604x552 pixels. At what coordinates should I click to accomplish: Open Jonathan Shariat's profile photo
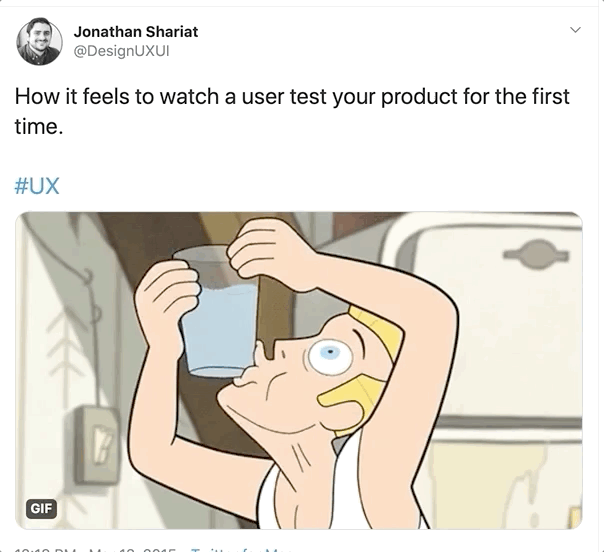point(39,41)
